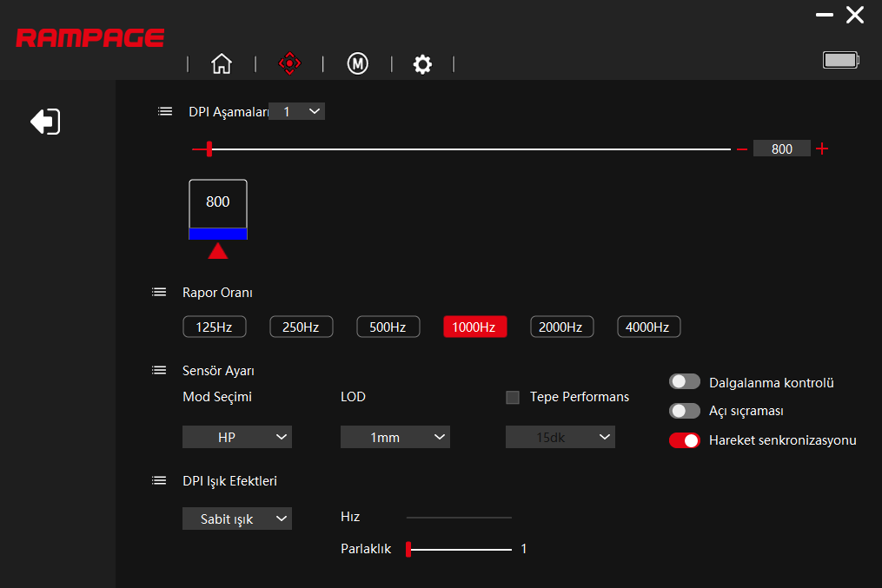
Task: Open the 15dk duration dropdown
Action: coord(560,437)
